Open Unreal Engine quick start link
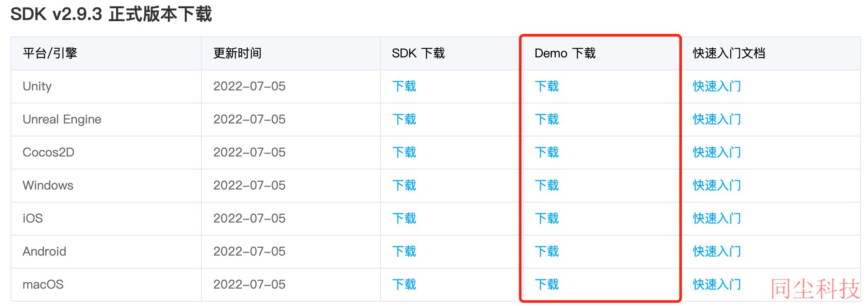 click(x=717, y=119)
